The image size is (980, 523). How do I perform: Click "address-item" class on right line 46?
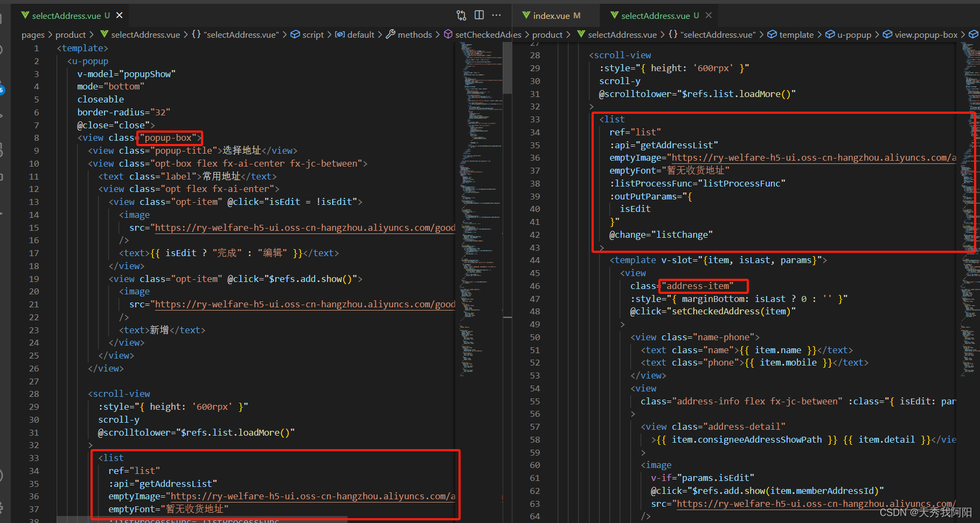click(697, 286)
